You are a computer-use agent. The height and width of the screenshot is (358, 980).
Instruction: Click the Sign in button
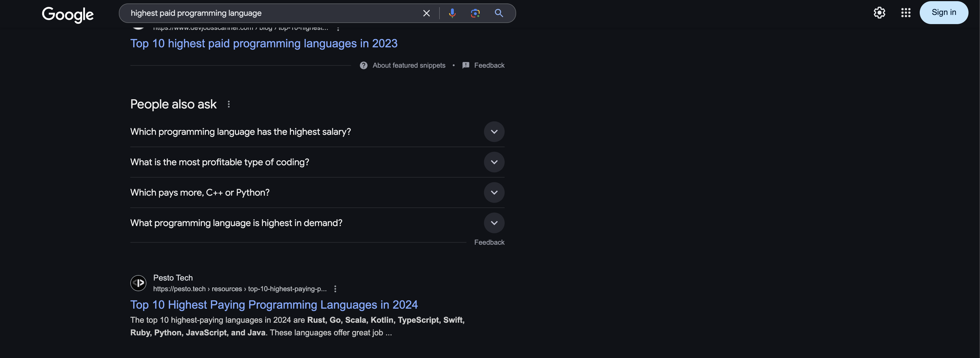[944, 12]
